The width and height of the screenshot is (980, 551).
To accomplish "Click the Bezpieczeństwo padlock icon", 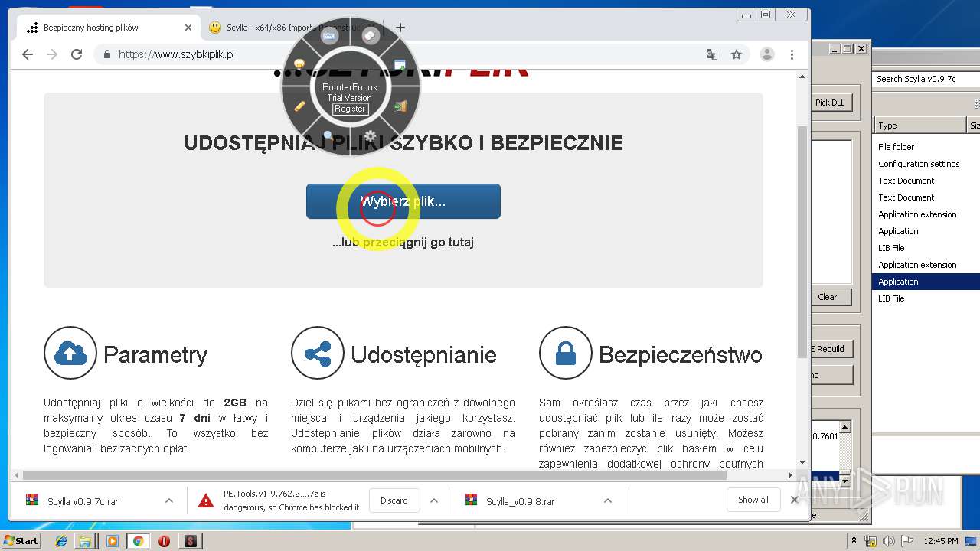I will click(x=566, y=353).
